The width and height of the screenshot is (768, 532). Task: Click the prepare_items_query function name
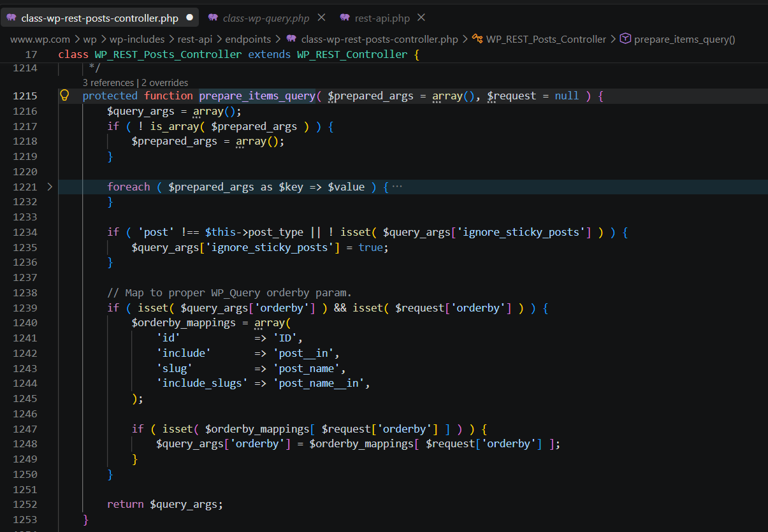point(257,96)
